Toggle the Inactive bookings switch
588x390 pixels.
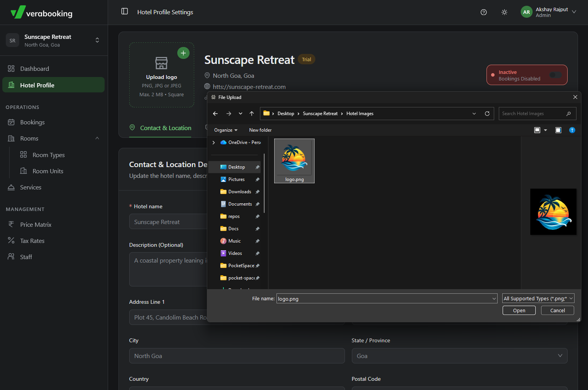(x=556, y=75)
